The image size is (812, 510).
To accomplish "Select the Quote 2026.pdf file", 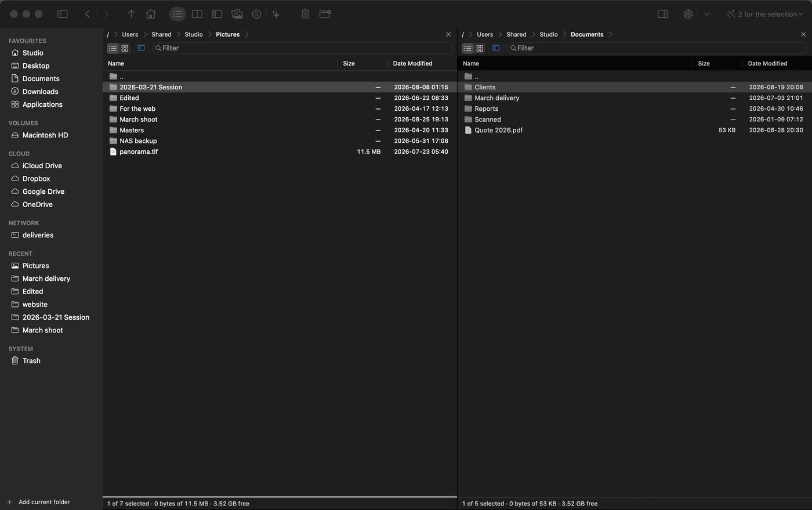I will tap(635, 130).
